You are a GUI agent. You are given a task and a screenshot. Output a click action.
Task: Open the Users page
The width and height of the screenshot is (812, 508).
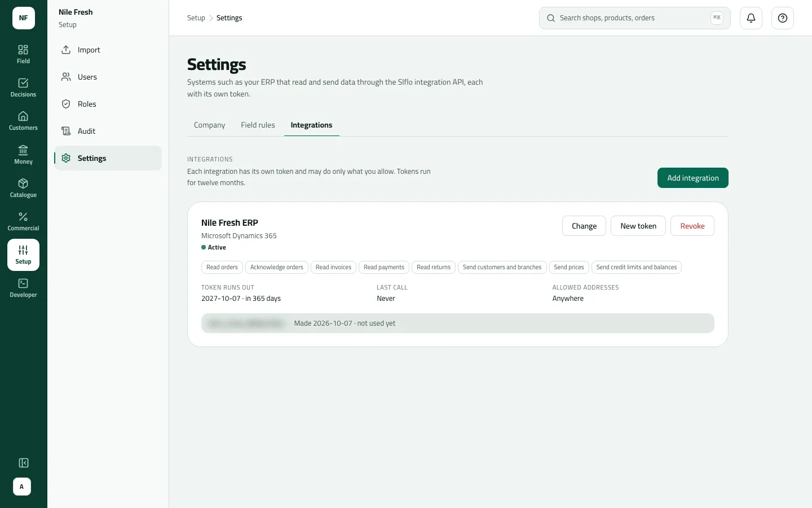click(x=108, y=77)
